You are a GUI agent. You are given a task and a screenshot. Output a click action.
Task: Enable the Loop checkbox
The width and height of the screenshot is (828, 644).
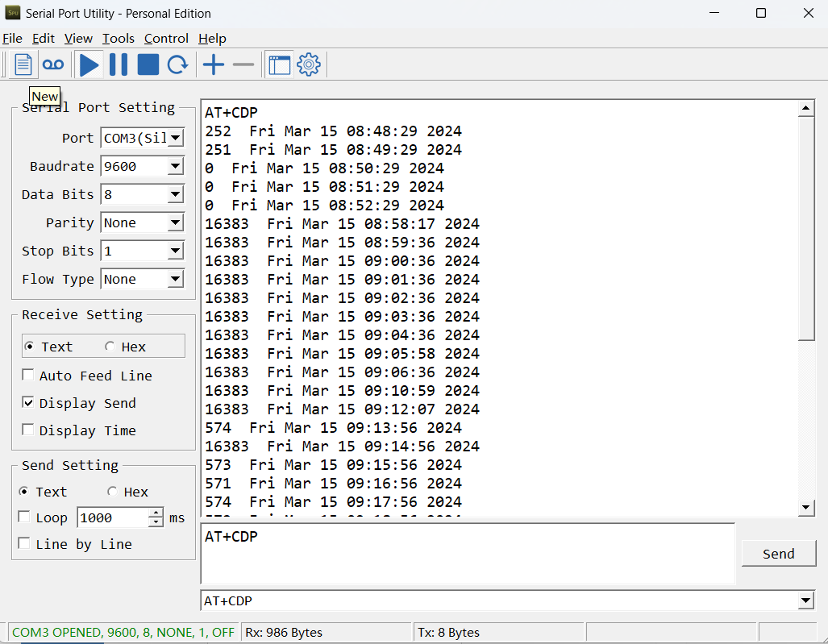point(24,517)
